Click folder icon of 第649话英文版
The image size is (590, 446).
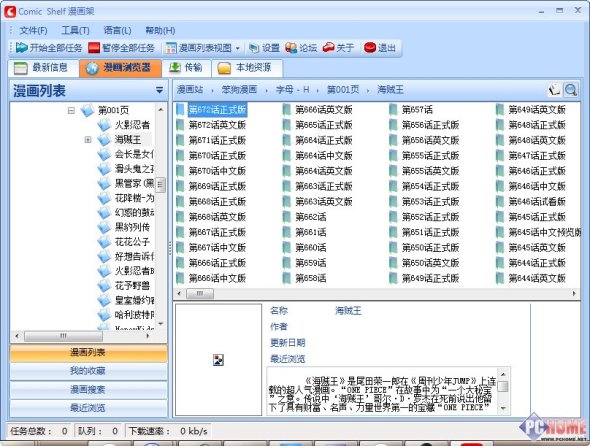coord(500,110)
